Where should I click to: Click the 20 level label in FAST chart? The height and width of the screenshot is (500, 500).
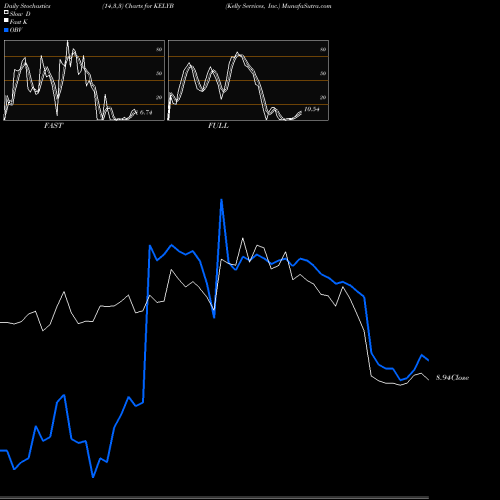(159, 97)
